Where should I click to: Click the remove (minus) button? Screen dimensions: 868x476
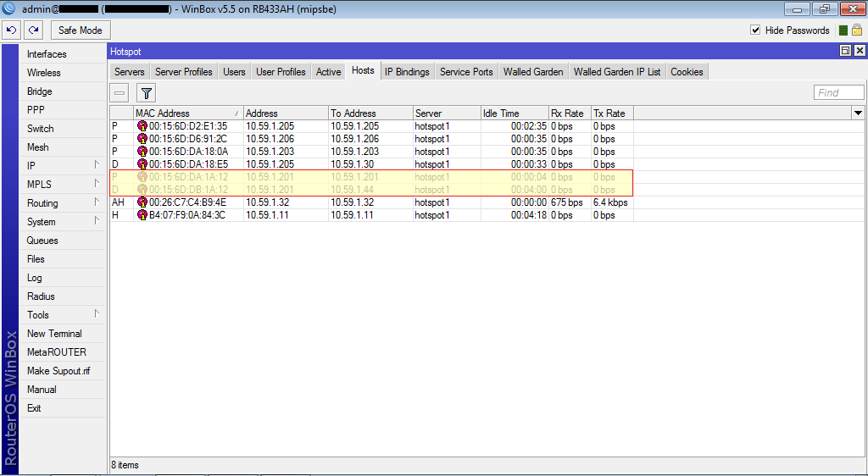(x=120, y=93)
